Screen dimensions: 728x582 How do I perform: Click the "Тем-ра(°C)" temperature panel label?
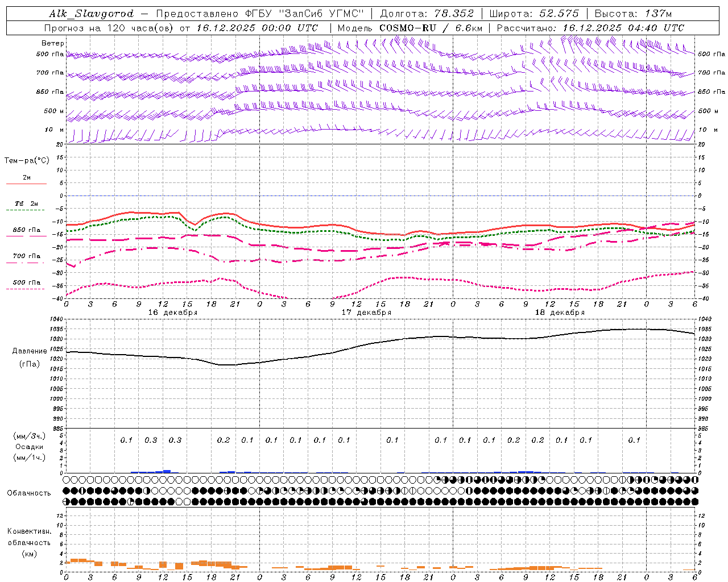[27, 160]
